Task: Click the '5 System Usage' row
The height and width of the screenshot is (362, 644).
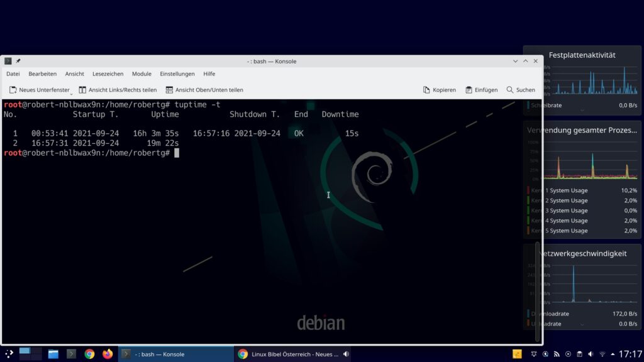Action: pyautogui.click(x=582, y=231)
